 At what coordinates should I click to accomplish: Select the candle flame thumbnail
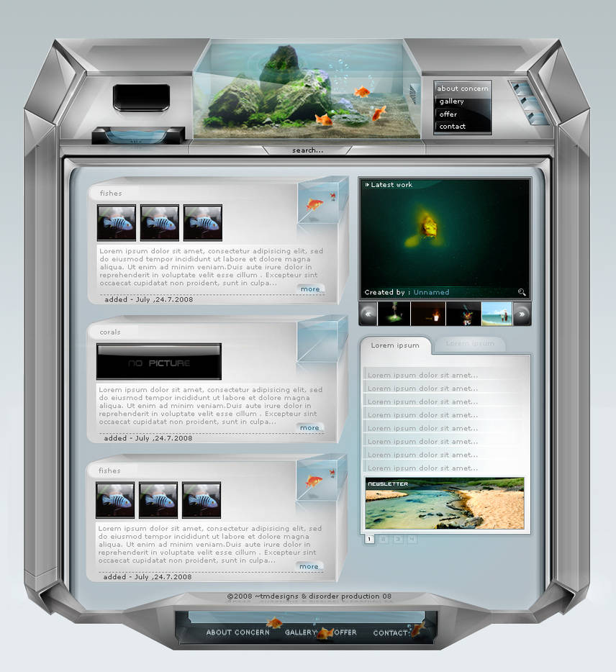click(x=428, y=314)
